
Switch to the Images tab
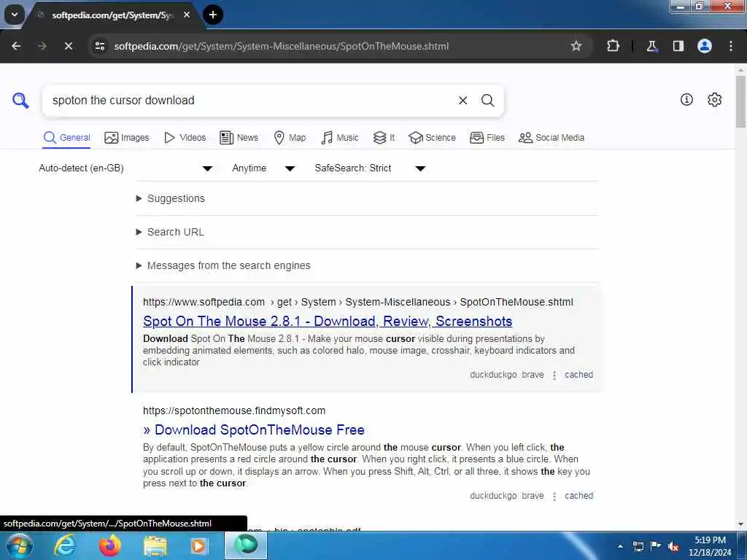pos(127,138)
